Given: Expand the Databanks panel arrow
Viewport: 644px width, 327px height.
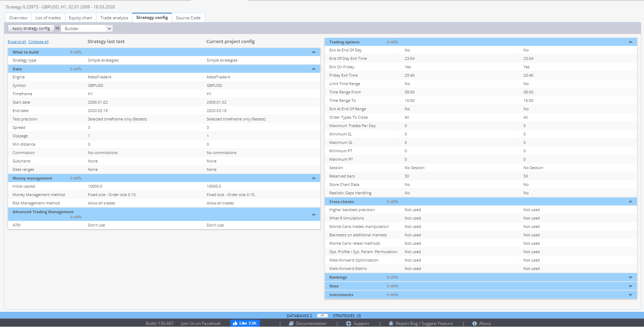Looking at the screenshot, I should (322, 315).
